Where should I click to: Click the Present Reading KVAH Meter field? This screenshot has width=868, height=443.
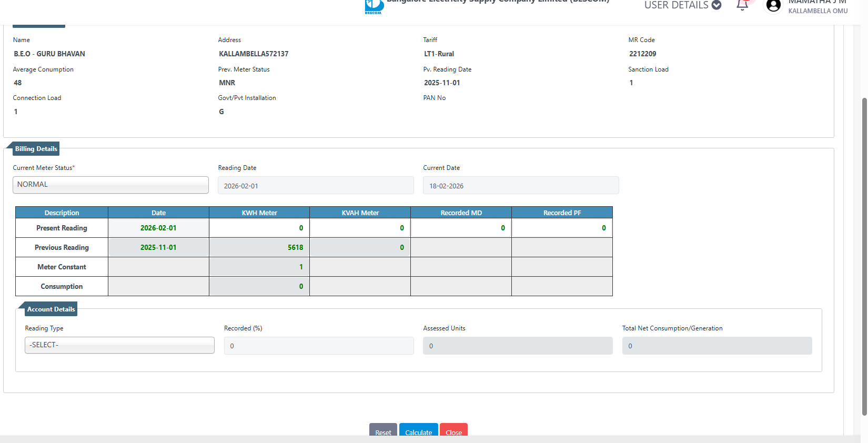pyautogui.click(x=360, y=228)
